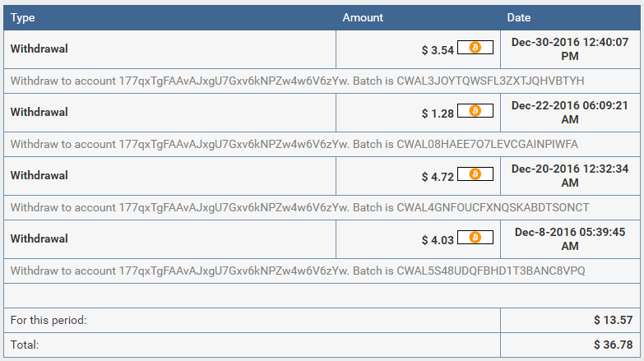Image resolution: width=644 pixels, height=361 pixels.
Task: Click batch text CWAL5S48UDQFBHD1T3BANC8VPQ
Action: (491, 271)
